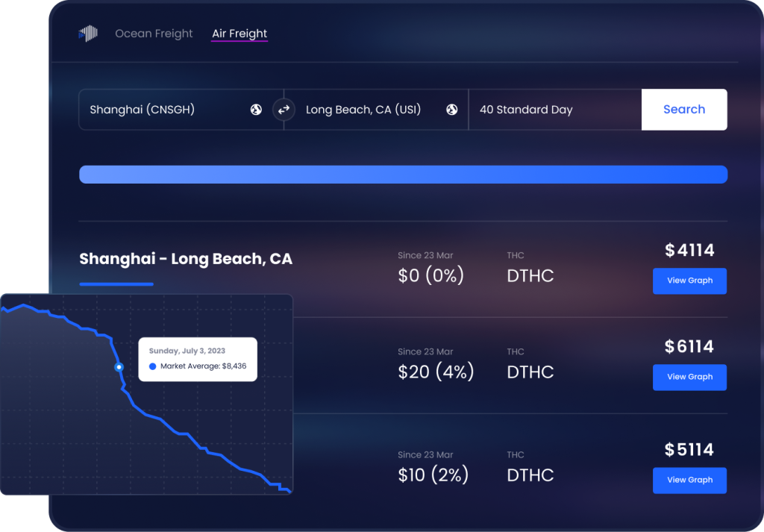Switch to Ocean Freight tab
764x532 pixels.
pos(154,34)
